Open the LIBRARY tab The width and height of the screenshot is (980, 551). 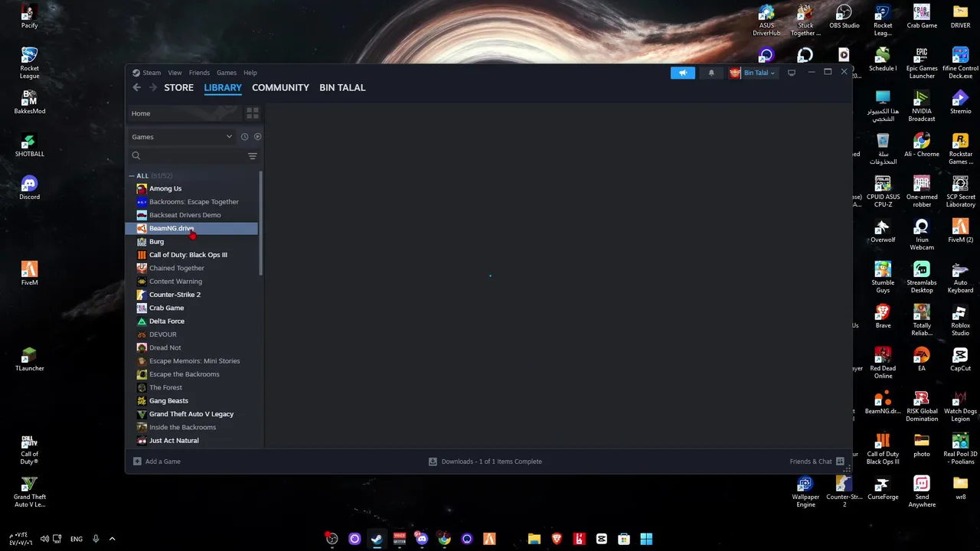(x=223, y=88)
